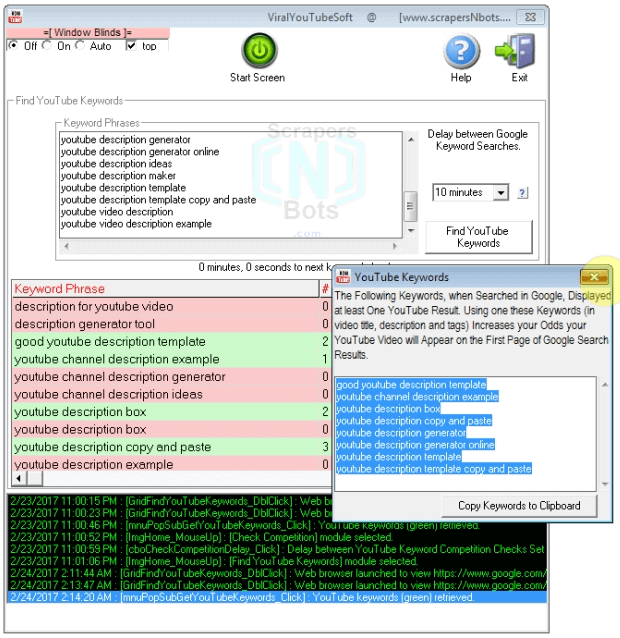Viewport: 620px width, 638px height.
Task: Click the Find YouTube Keywords button
Action: (x=478, y=237)
